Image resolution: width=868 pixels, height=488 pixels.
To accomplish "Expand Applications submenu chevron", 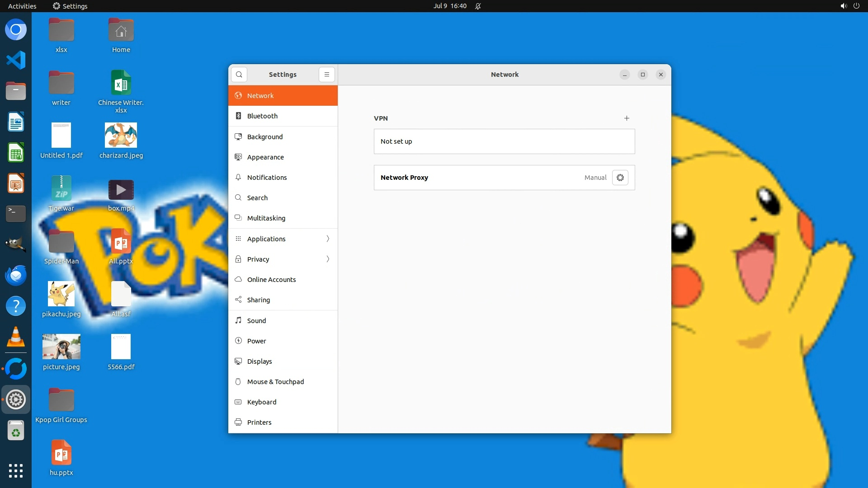I will (x=328, y=239).
